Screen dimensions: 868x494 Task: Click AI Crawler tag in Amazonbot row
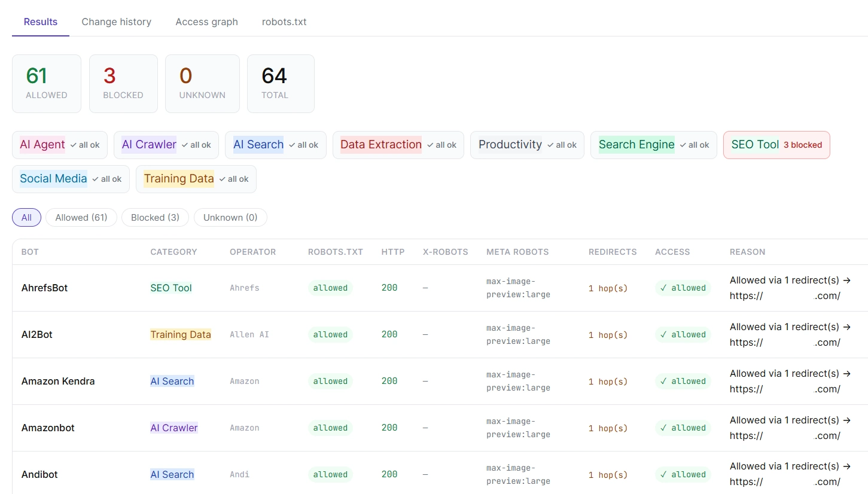(174, 428)
